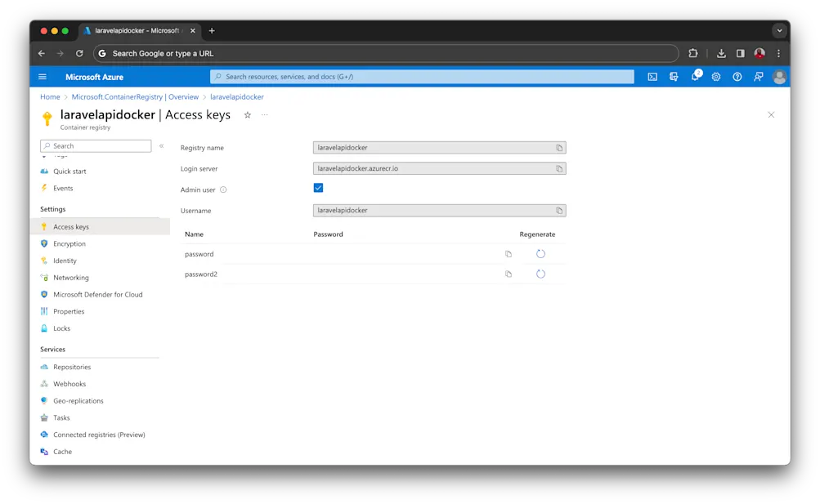Regenerate password2
Screen dimensions: 820x504
pos(540,274)
